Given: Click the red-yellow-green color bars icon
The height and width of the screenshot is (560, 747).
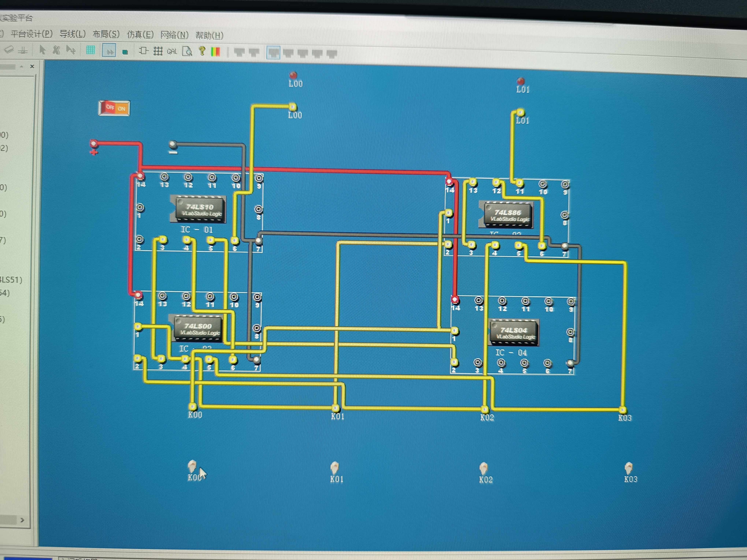Looking at the screenshot, I should tap(215, 52).
